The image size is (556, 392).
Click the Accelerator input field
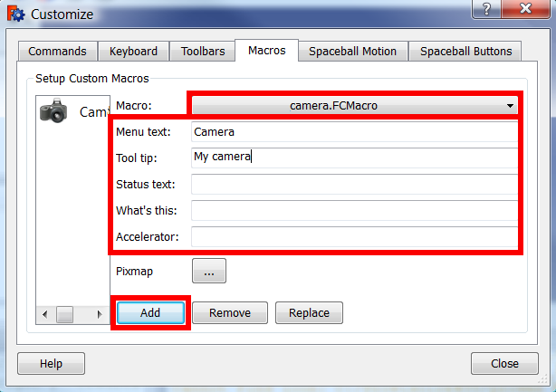coord(354,237)
